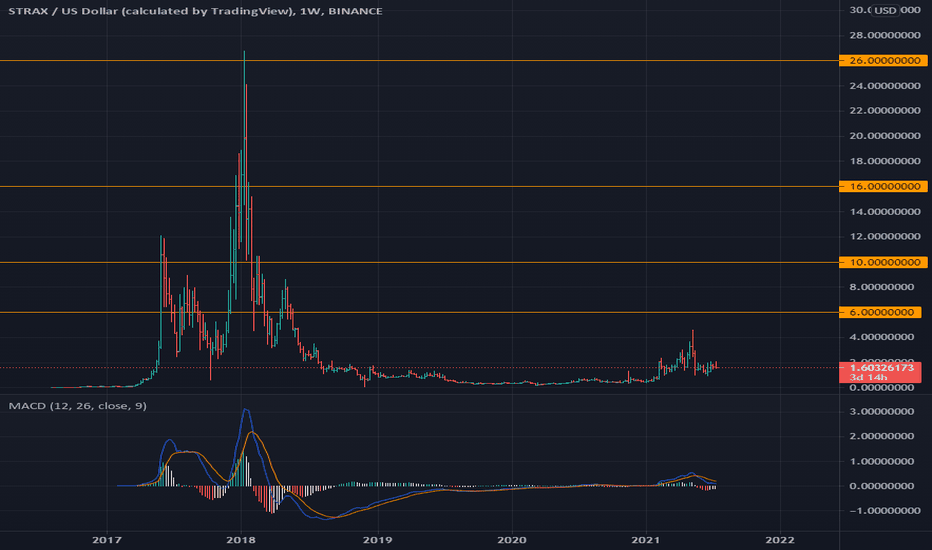932x550 pixels.
Task: Click the 14.00000000 price axis value
Action: [885, 212]
